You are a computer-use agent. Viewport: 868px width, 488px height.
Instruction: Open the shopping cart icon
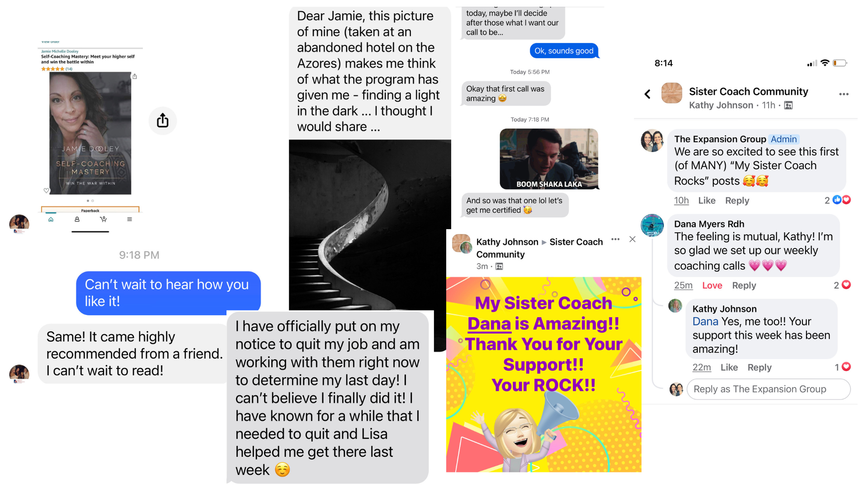[104, 219]
